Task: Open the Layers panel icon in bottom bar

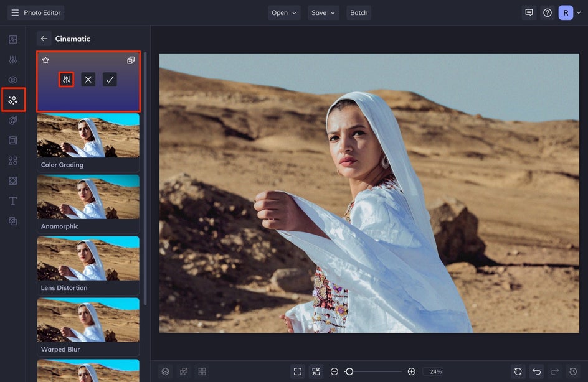Action: (166, 371)
